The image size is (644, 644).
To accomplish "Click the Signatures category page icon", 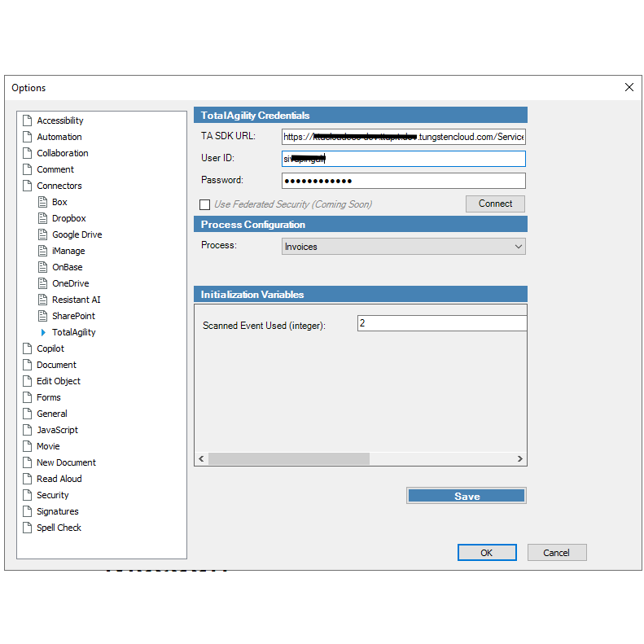I will pos(28,511).
